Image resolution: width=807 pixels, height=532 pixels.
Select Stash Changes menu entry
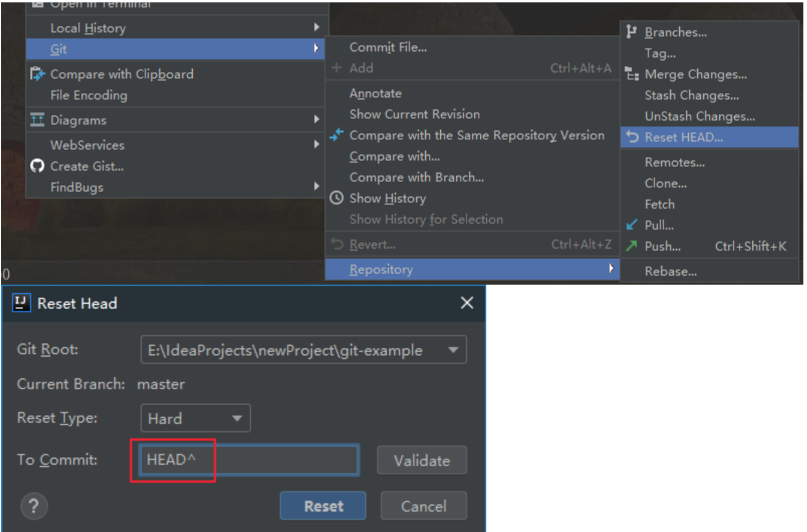[692, 95]
